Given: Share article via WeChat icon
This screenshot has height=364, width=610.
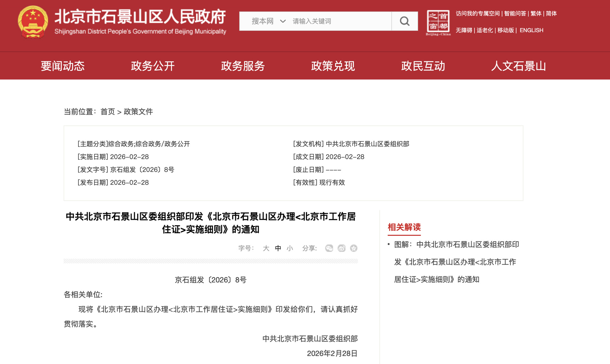Looking at the screenshot, I should tap(329, 248).
